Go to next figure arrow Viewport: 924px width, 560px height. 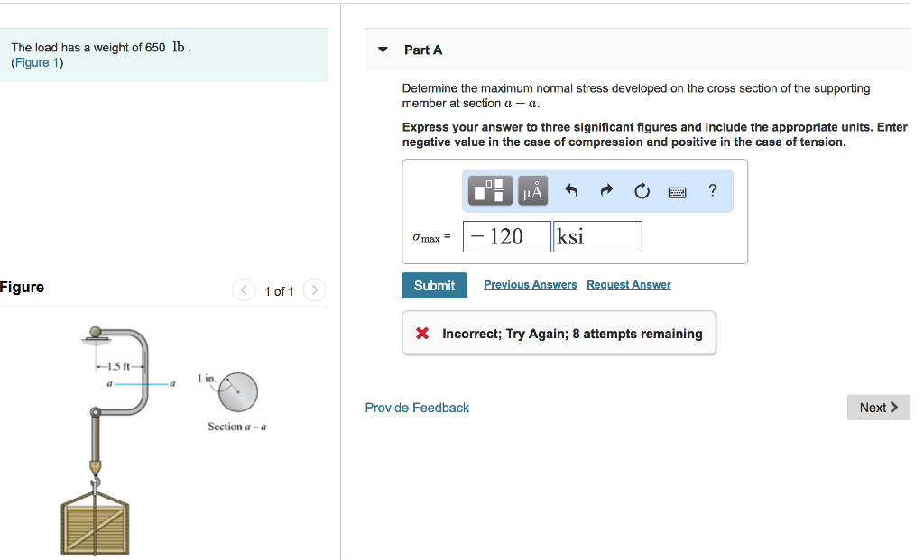(314, 290)
